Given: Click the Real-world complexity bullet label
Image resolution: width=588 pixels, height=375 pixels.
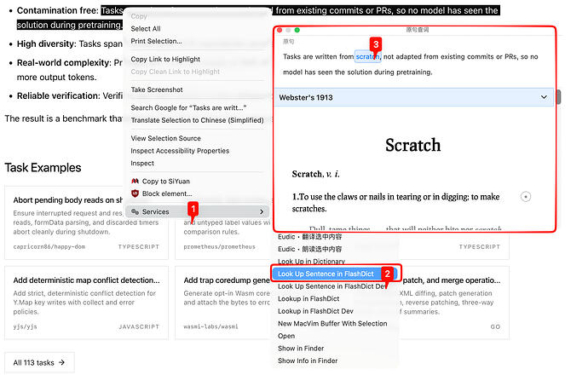Looking at the screenshot, I should click(x=64, y=62).
